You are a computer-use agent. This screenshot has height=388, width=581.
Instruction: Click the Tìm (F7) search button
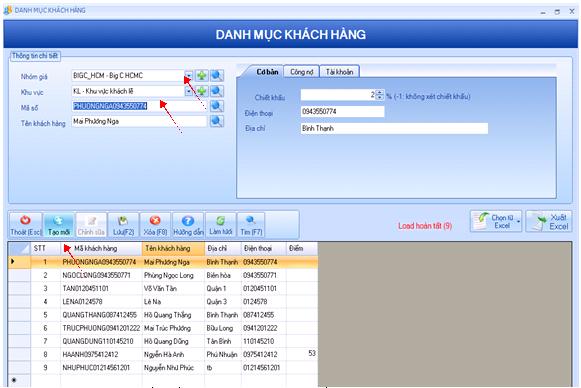click(251, 225)
